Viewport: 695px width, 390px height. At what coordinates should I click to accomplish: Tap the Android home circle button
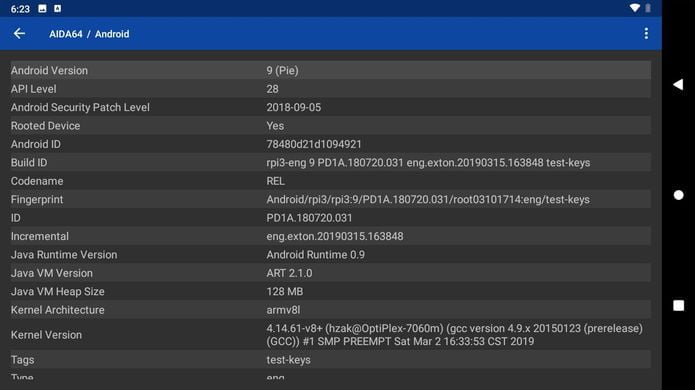[678, 195]
